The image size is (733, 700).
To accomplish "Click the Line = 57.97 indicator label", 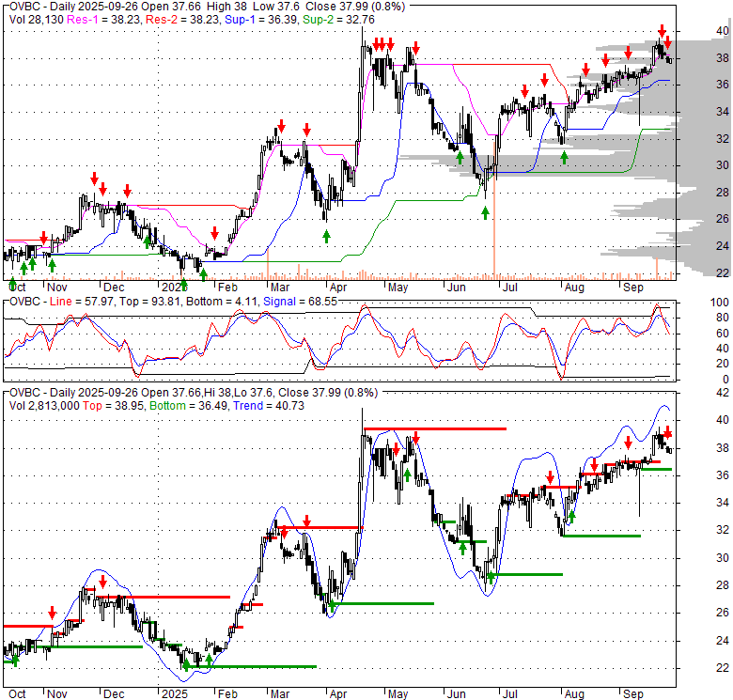I will click(82, 302).
